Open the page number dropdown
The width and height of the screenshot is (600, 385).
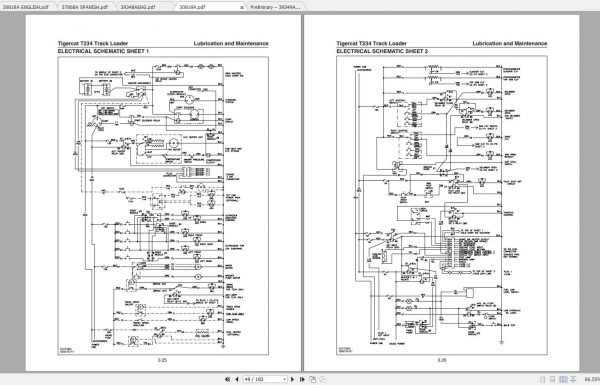[285, 379]
